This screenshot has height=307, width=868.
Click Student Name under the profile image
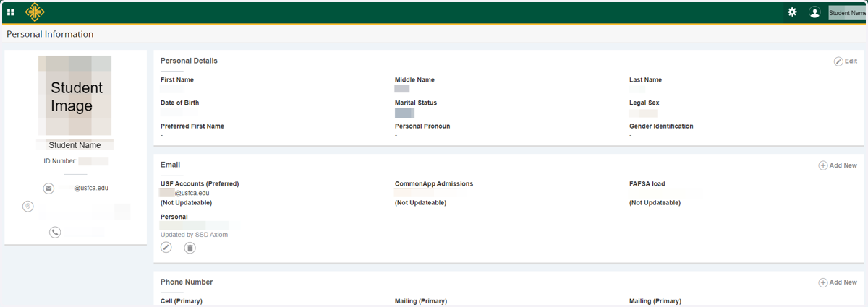(x=75, y=145)
